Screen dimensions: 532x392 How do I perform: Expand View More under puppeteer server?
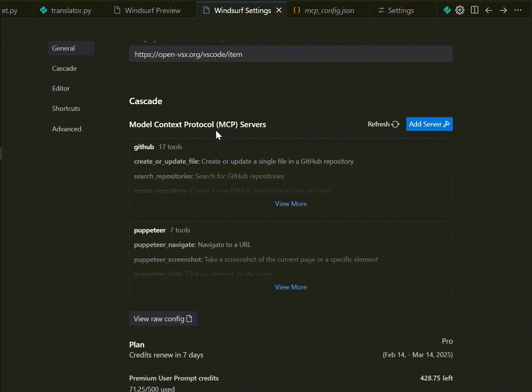point(291,287)
